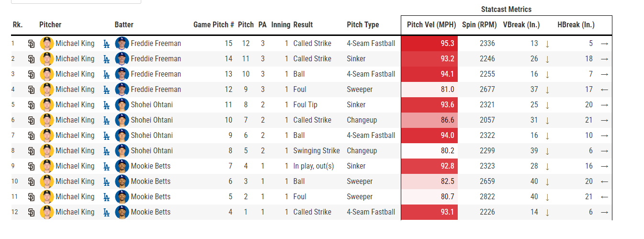
Task: Open Mookie Betts link in row 12
Action: coord(150,212)
